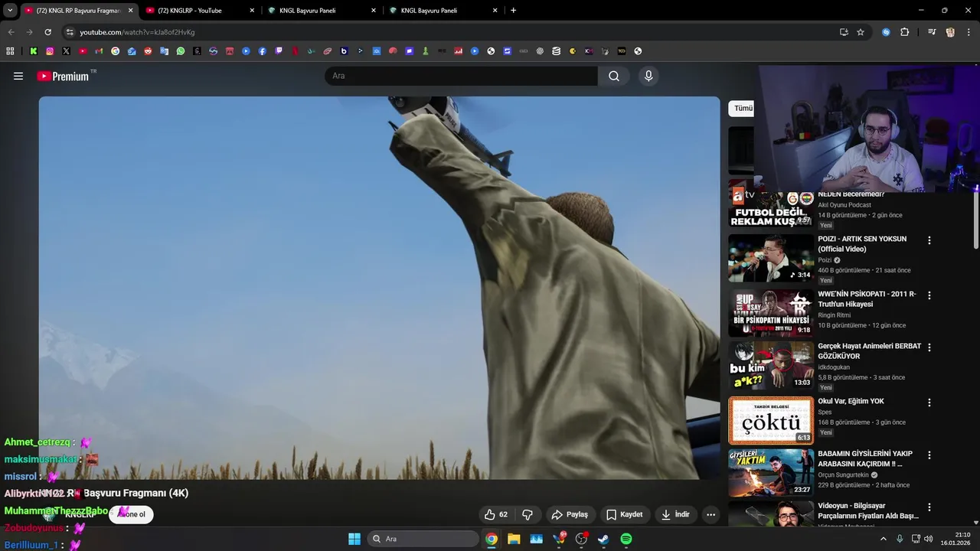Select the Tümü filter chip
Screen dimensions: 980x551
pos(742,109)
